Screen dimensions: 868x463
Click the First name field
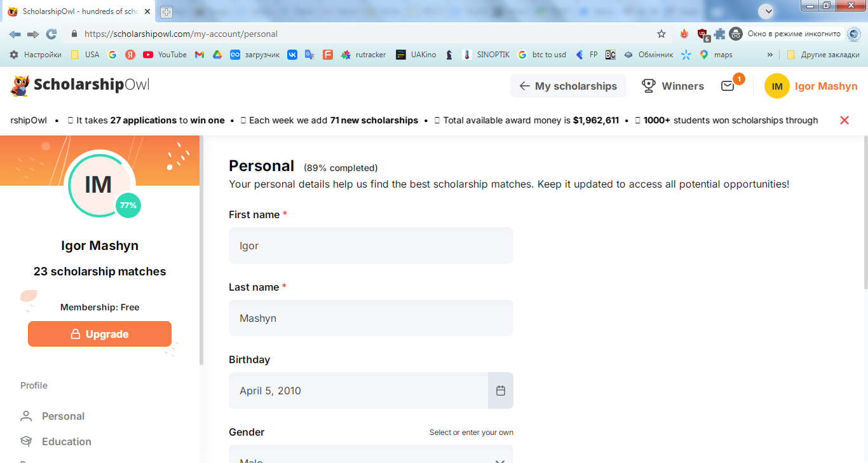[371, 245]
